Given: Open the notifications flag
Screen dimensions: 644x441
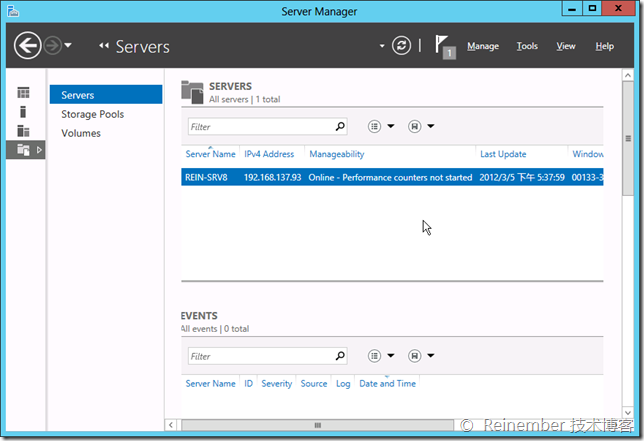Looking at the screenshot, I should click(444, 46).
